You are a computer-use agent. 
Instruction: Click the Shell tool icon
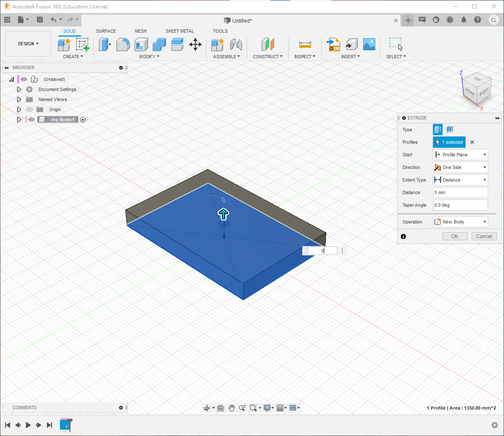click(x=141, y=44)
